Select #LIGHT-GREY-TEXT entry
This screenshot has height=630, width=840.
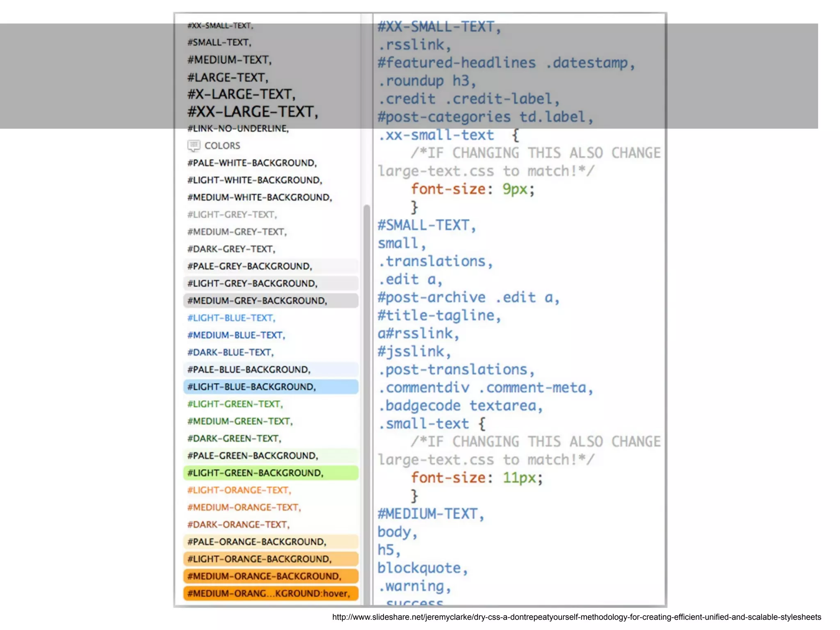[x=232, y=215]
